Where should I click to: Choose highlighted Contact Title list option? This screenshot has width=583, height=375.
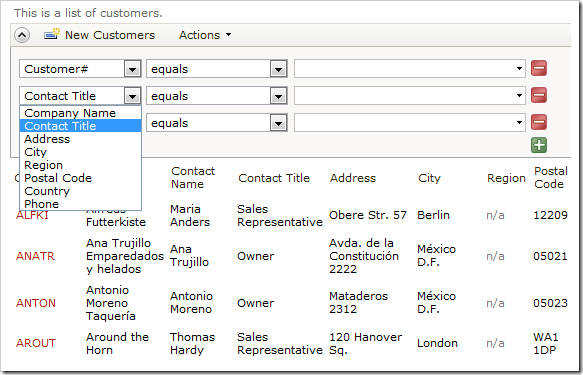80,126
